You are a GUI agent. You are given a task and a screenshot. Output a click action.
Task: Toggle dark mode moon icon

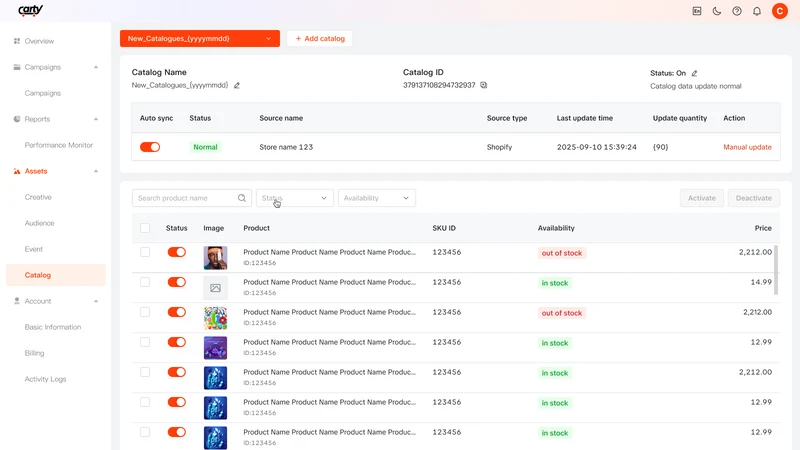[717, 11]
